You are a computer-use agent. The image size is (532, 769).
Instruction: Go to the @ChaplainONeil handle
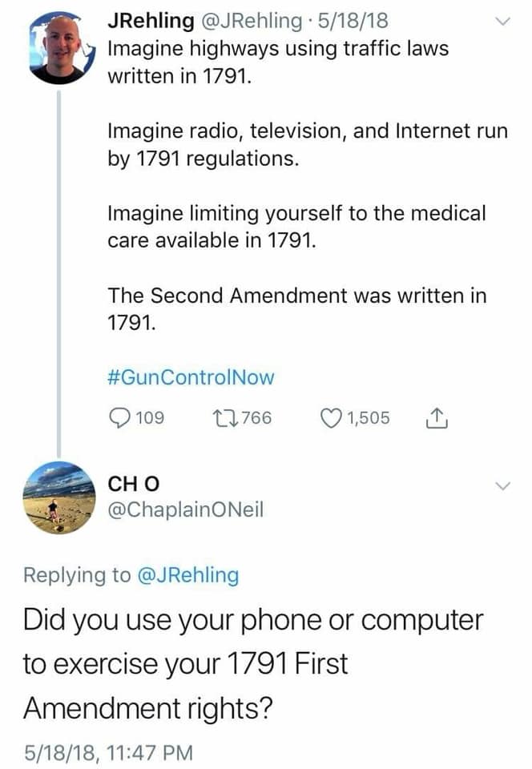click(186, 509)
